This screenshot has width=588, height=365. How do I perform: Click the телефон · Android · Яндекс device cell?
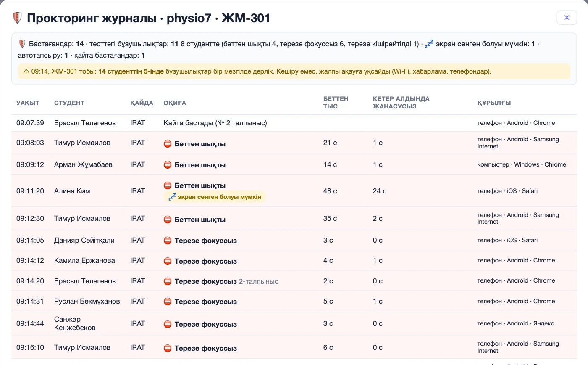tap(516, 323)
